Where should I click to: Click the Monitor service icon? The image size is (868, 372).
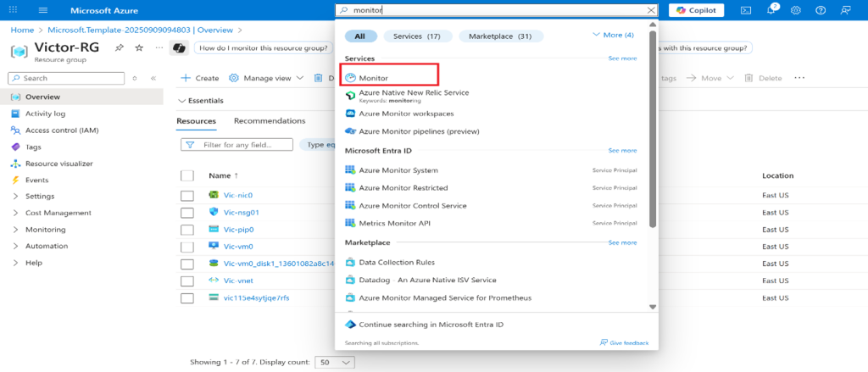[350, 78]
